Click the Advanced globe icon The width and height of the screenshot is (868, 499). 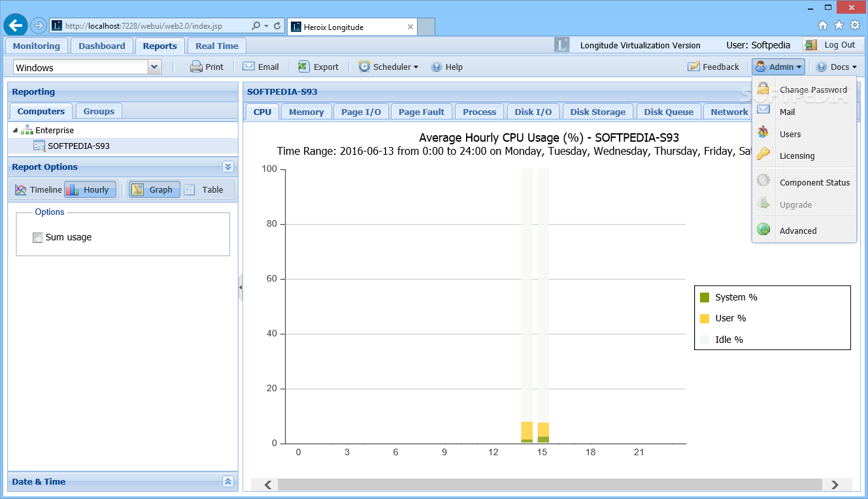point(763,229)
